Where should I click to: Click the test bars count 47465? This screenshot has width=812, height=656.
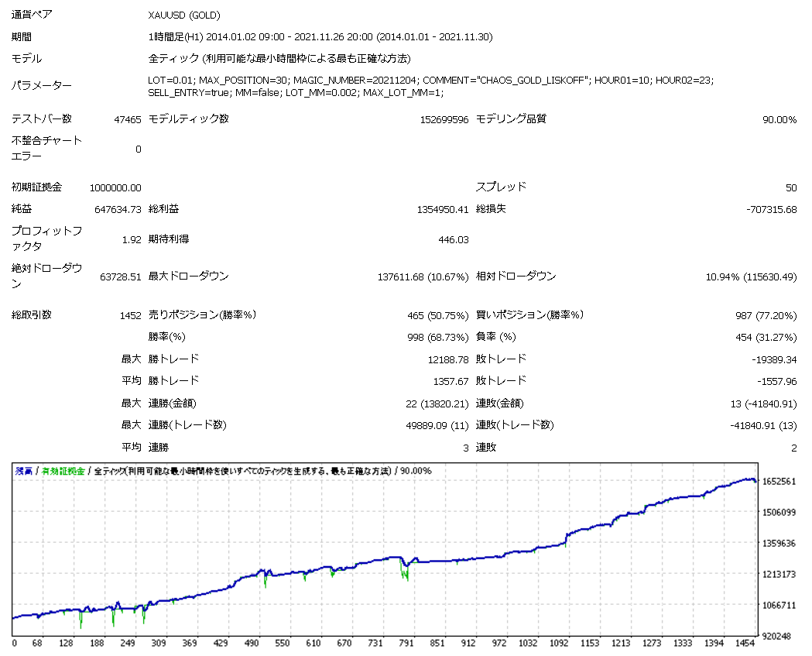(x=127, y=119)
